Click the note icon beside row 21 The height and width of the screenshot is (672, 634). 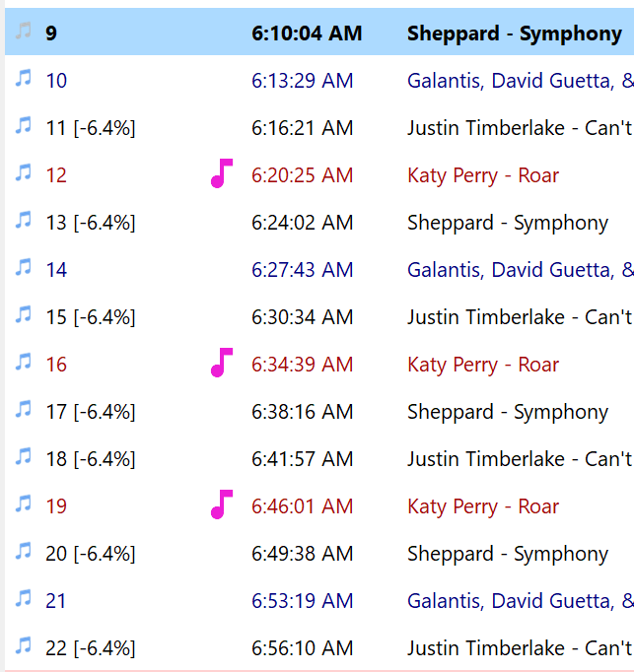pos(23,600)
